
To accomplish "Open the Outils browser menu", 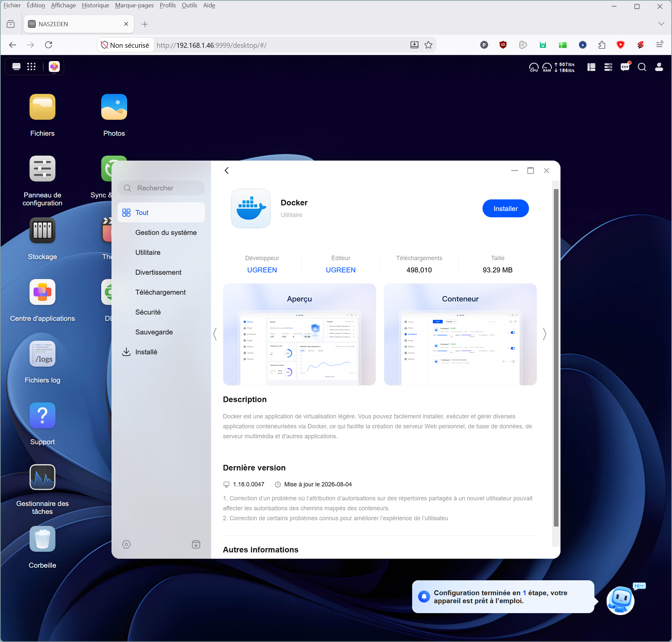I will click(x=189, y=5).
